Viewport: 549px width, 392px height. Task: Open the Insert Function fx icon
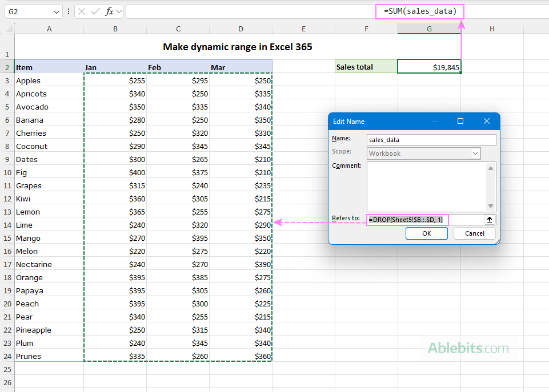pos(110,11)
